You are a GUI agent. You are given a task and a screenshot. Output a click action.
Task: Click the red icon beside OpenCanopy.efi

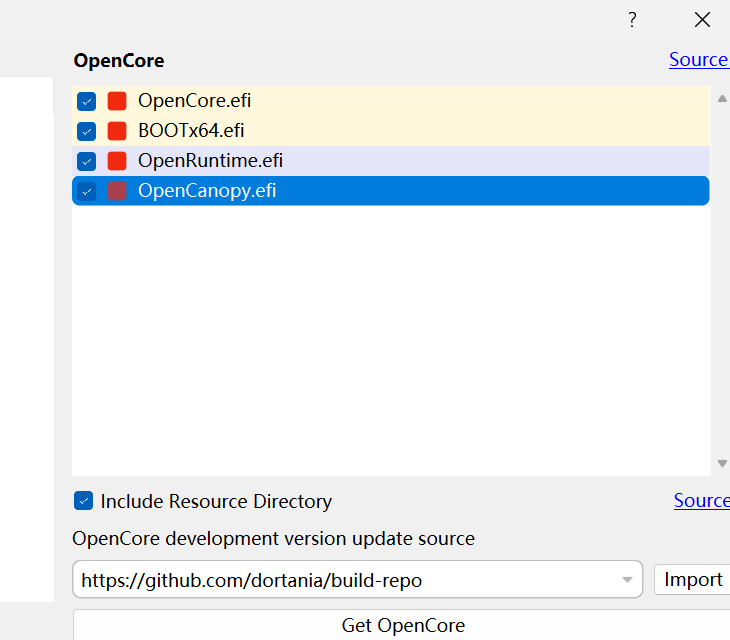tap(117, 191)
